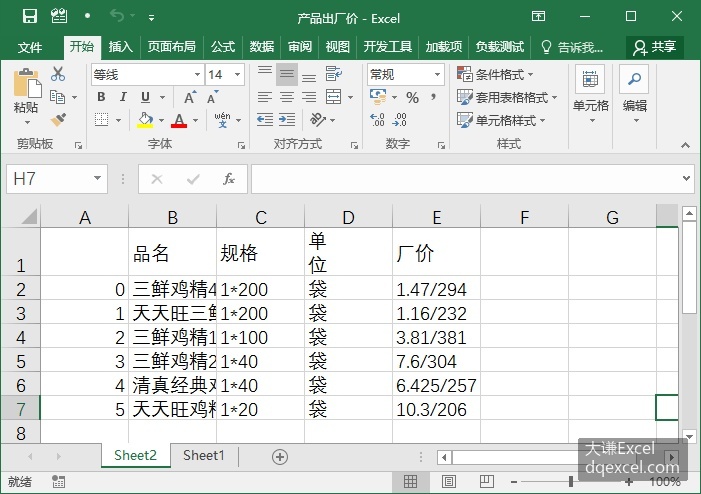Open the Ribbon Display Options button
701x494 pixels.
538,17
